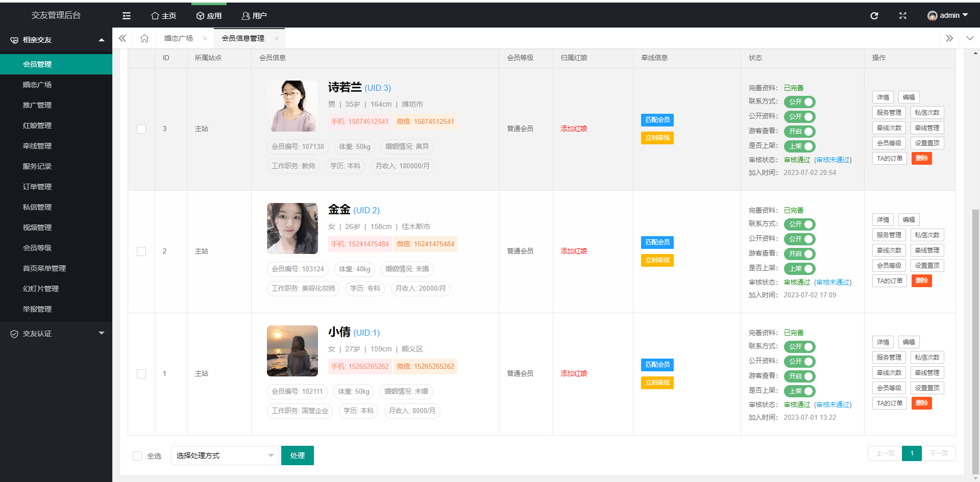
Task: Open 主页 in the top navigation
Action: coord(163,16)
